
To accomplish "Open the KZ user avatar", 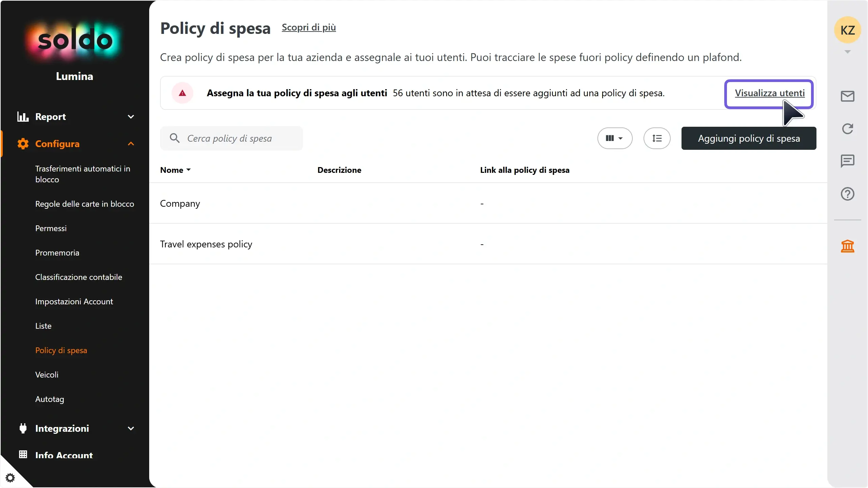I will pos(847,30).
